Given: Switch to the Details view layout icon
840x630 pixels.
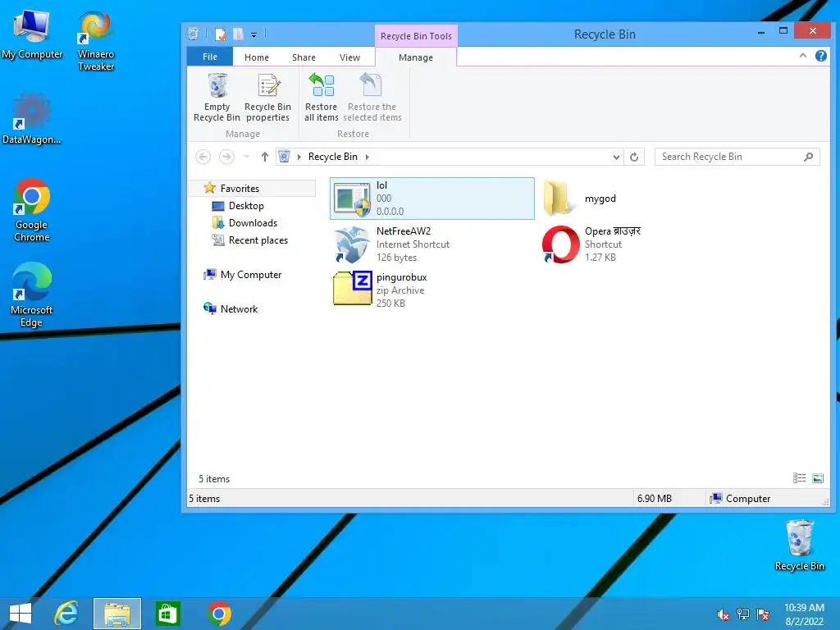Looking at the screenshot, I should tap(799, 478).
